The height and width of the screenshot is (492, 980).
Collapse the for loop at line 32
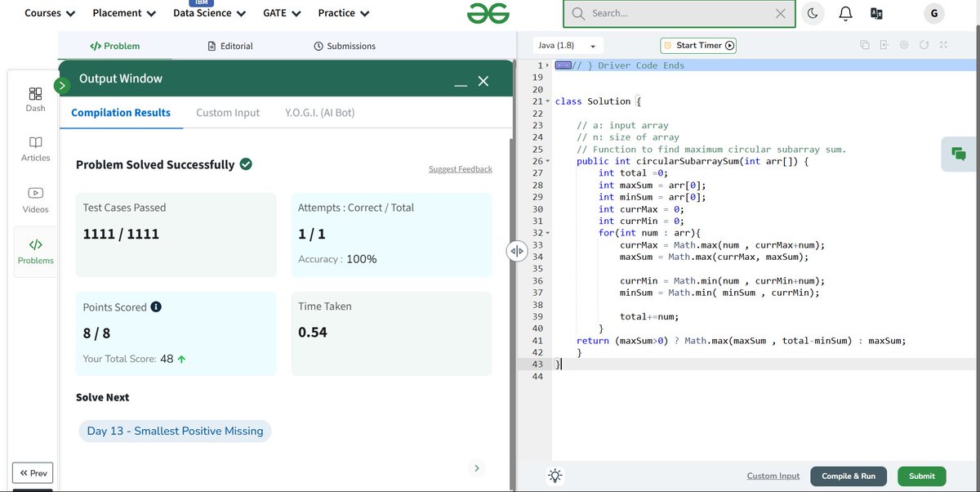548,233
